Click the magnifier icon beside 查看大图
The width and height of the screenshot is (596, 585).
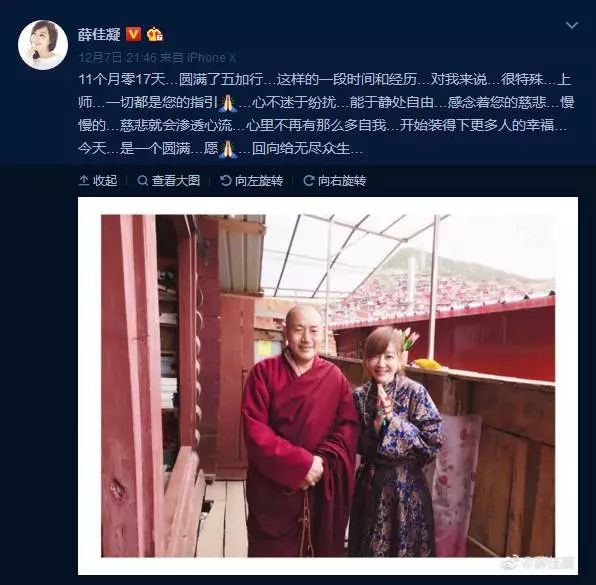pos(143,181)
